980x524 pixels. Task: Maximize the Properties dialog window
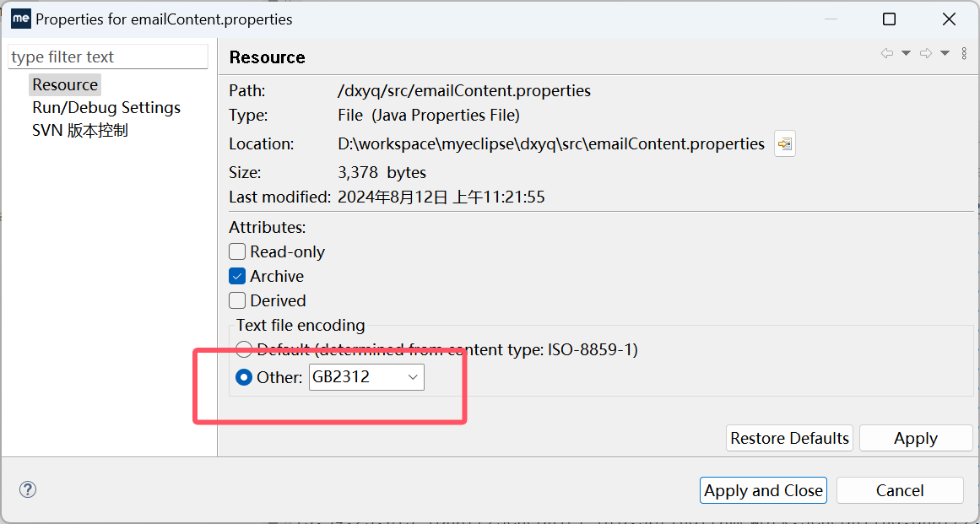point(889,19)
